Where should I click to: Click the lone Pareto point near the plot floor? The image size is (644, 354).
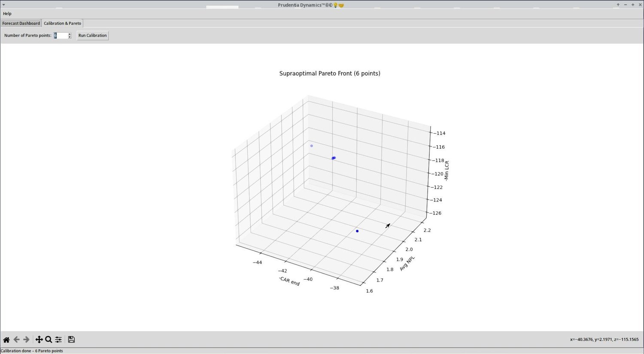357,231
